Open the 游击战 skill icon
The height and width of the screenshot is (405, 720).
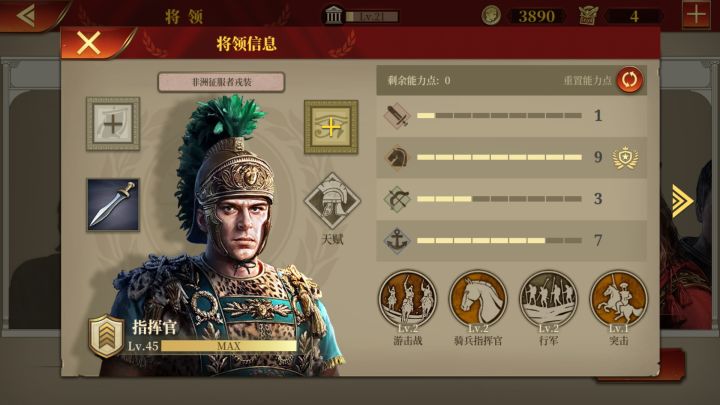click(x=407, y=299)
